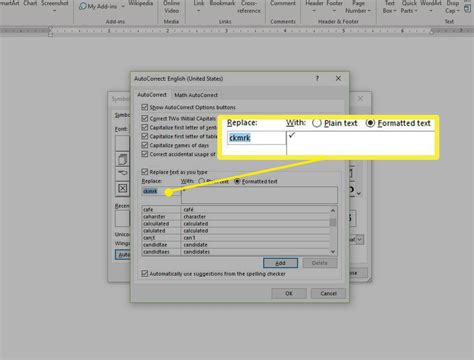This screenshot has width=474, height=360.
Task: Open the Footer ribbon dropdown
Action: point(334,7)
